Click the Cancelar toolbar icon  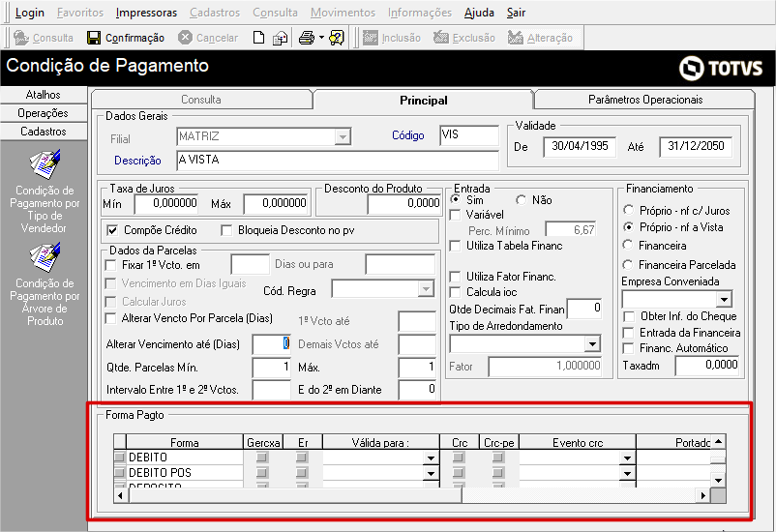[x=185, y=38]
